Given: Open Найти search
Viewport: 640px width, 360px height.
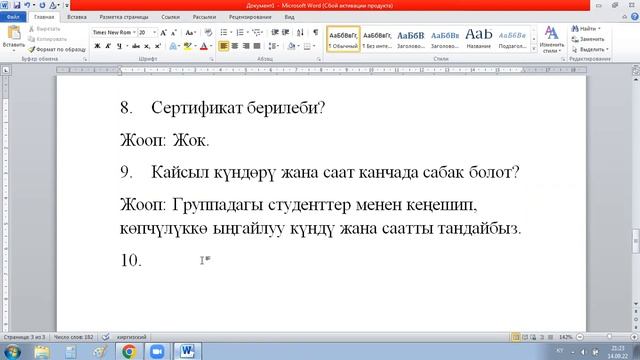Looking at the screenshot, I should point(585,29).
